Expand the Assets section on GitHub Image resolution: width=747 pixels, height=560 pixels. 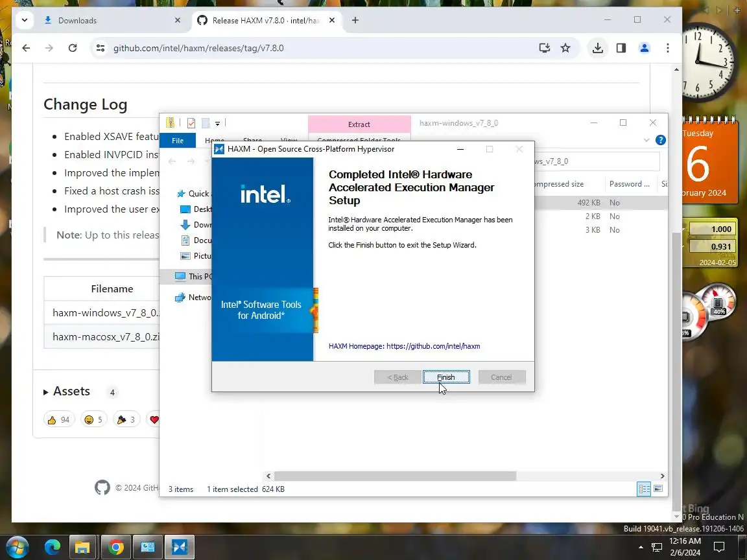point(67,391)
